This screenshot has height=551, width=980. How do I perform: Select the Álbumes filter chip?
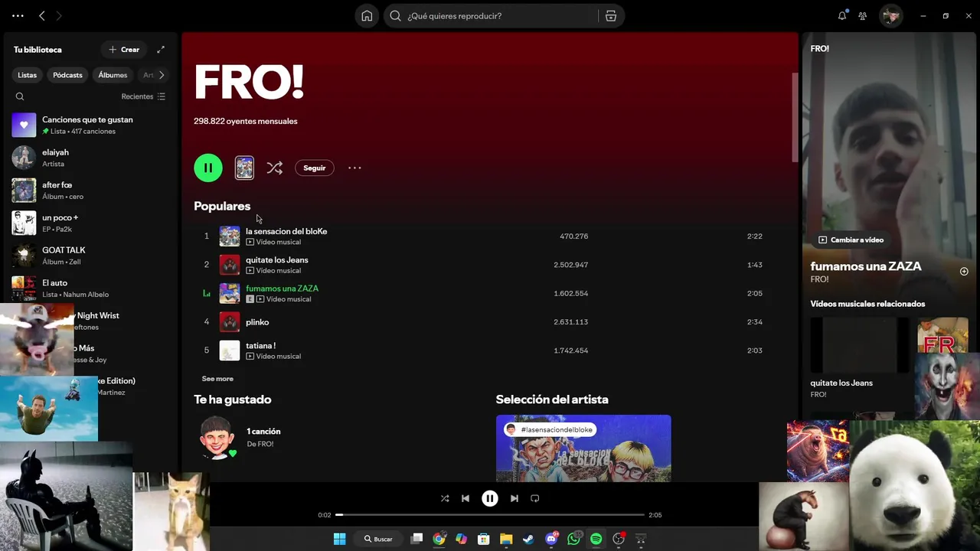pyautogui.click(x=113, y=75)
